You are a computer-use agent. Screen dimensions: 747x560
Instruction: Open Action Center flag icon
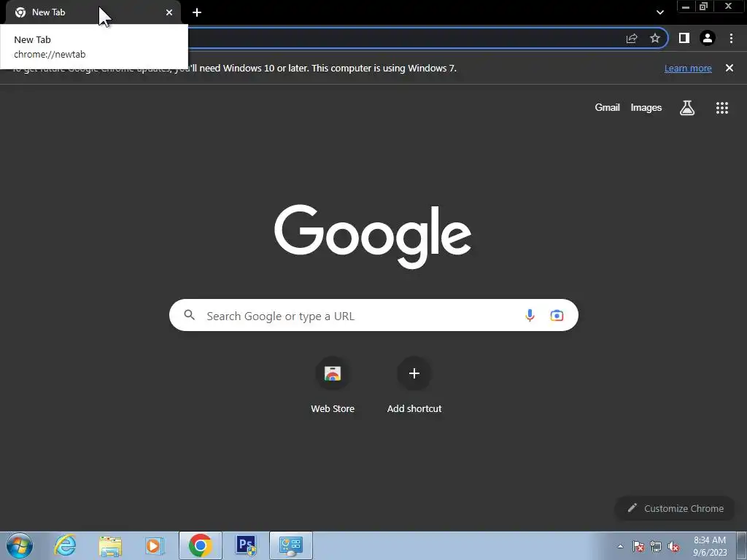(638, 546)
